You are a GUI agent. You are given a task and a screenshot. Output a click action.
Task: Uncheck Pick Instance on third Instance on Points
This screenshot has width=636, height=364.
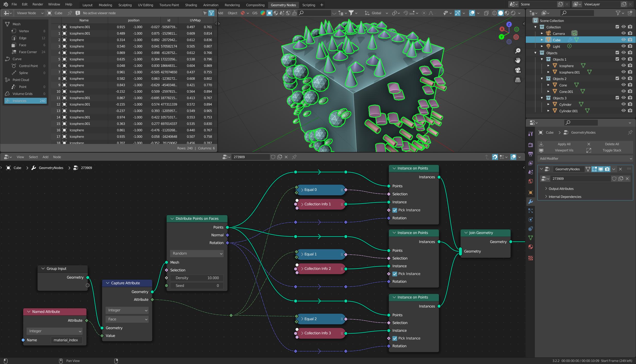395,338
